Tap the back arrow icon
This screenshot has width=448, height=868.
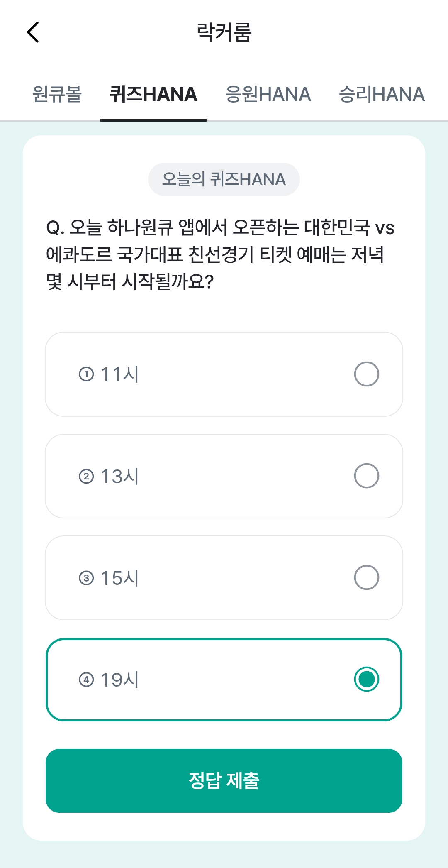point(33,32)
